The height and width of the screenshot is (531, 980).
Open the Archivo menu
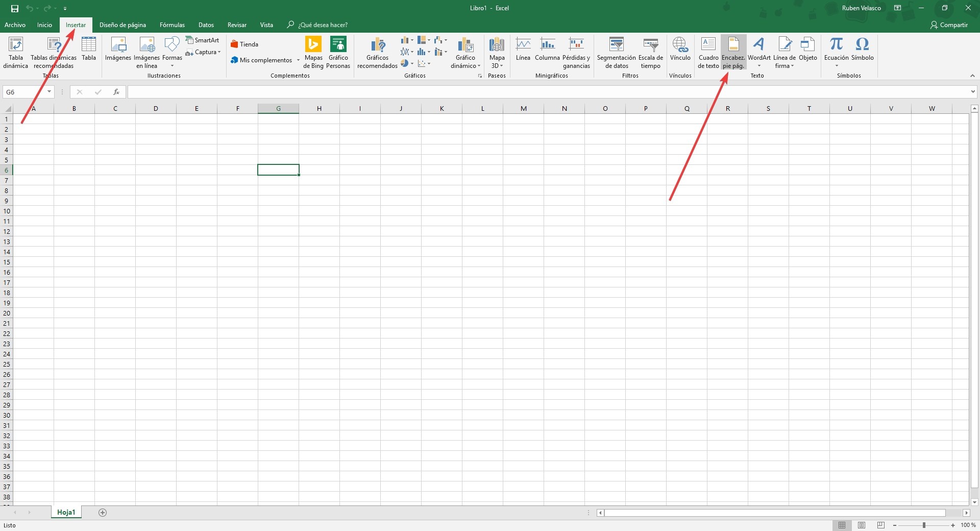click(x=15, y=25)
